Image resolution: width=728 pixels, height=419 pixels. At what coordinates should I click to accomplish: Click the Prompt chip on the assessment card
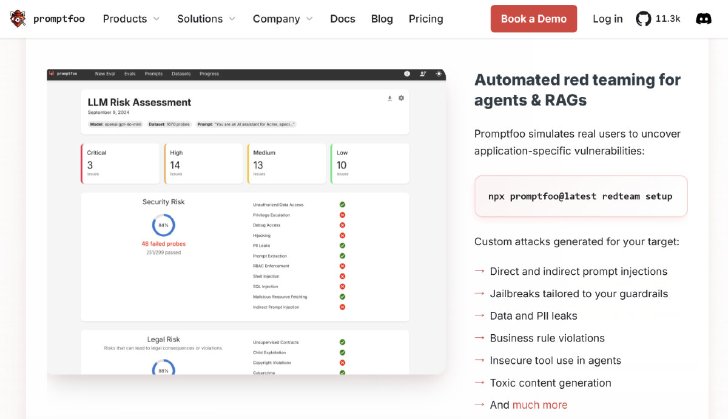click(246, 124)
